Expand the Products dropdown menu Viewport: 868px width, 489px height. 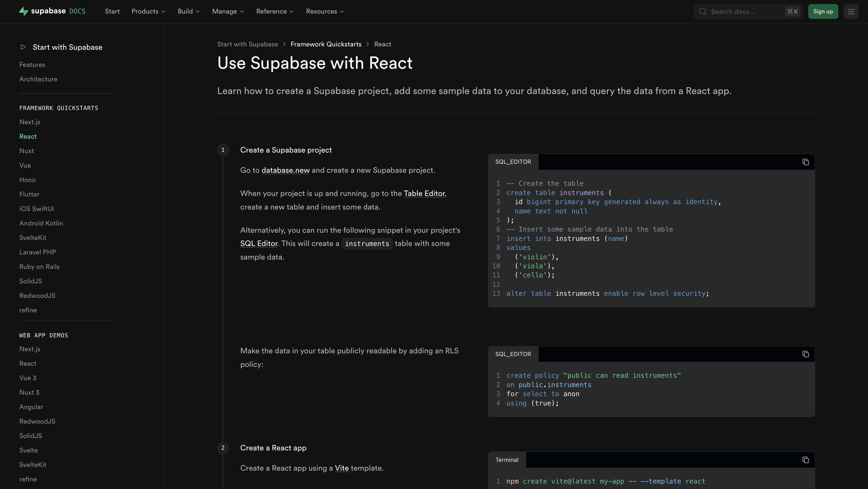click(148, 11)
